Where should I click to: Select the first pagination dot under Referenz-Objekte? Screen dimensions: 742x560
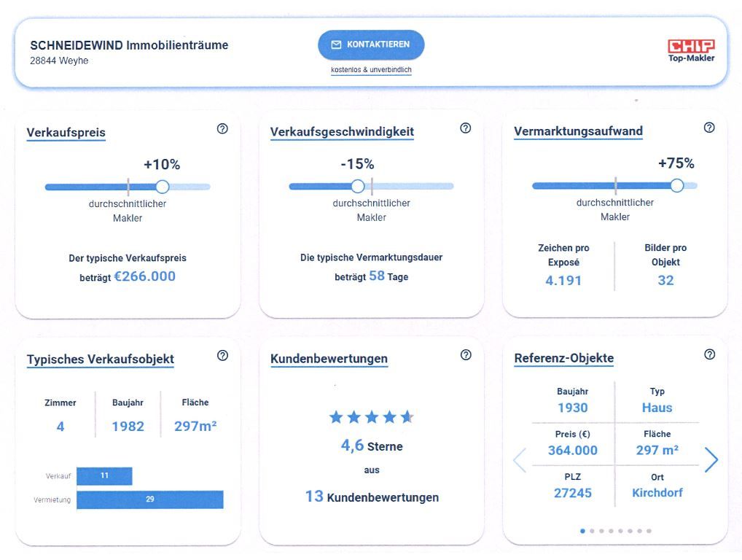pos(583,532)
